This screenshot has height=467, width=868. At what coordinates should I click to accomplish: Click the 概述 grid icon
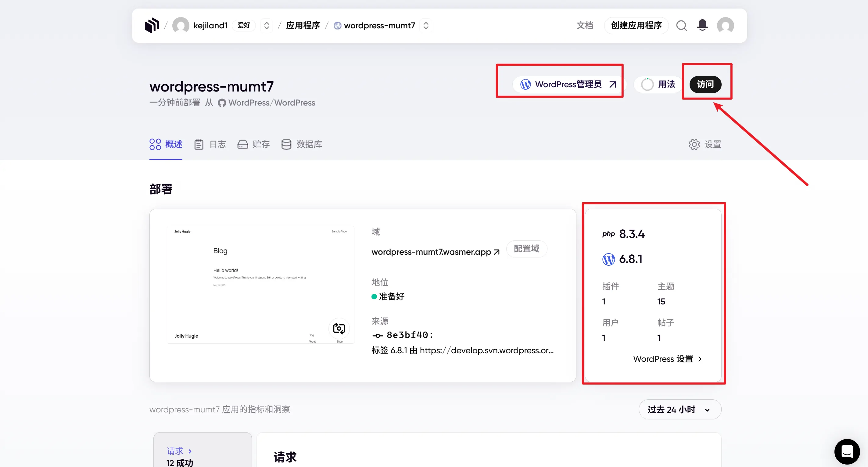coord(155,144)
